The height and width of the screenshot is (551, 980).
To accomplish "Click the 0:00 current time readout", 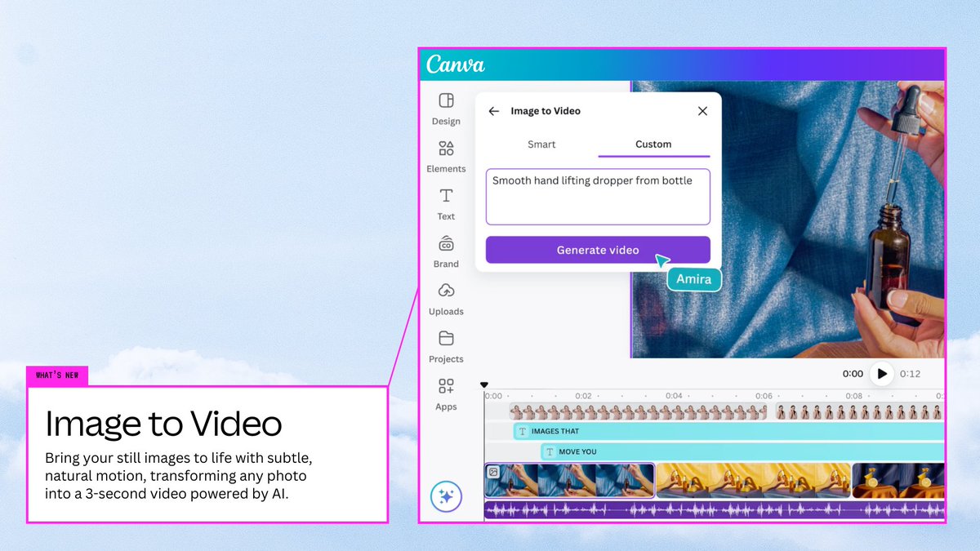I will click(853, 374).
